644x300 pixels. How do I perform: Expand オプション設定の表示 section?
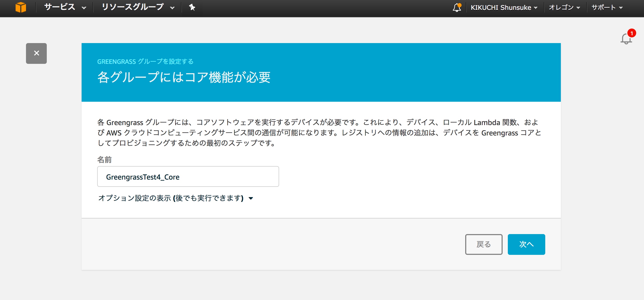click(x=176, y=198)
